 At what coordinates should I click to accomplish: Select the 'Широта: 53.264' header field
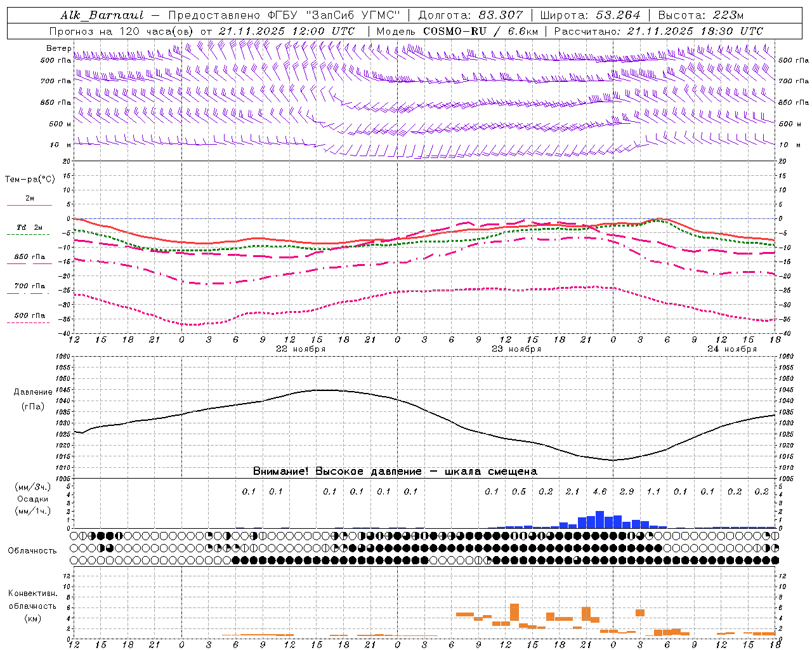click(590, 15)
